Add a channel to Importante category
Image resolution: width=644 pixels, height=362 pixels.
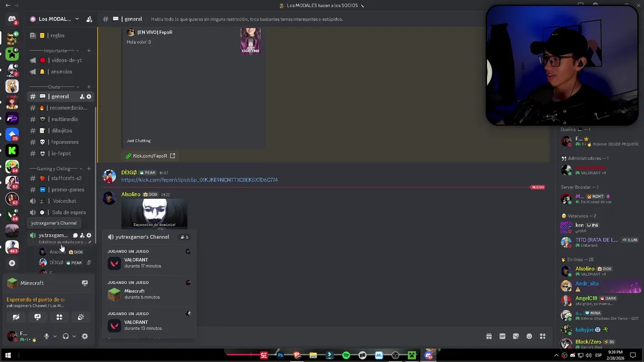89,51
